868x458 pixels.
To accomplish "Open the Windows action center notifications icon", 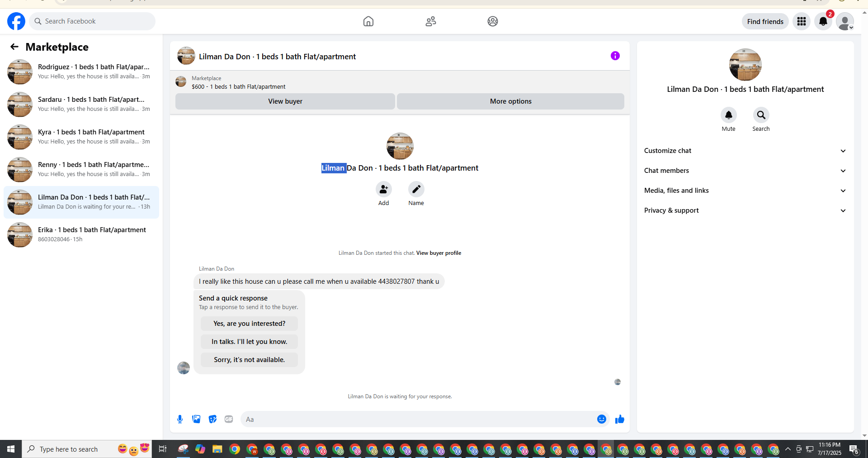I will [854, 449].
